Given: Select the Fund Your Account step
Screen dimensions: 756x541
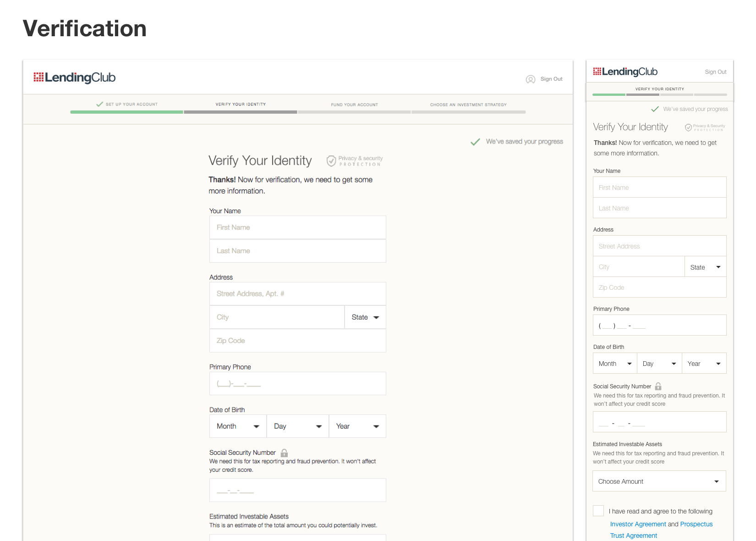Looking at the screenshot, I should [355, 105].
